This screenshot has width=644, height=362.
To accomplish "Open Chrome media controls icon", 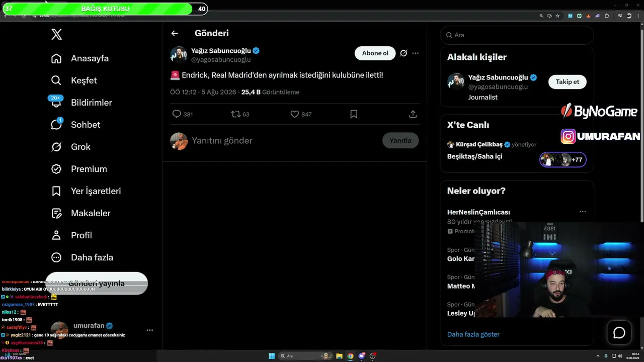I will 620,16.
